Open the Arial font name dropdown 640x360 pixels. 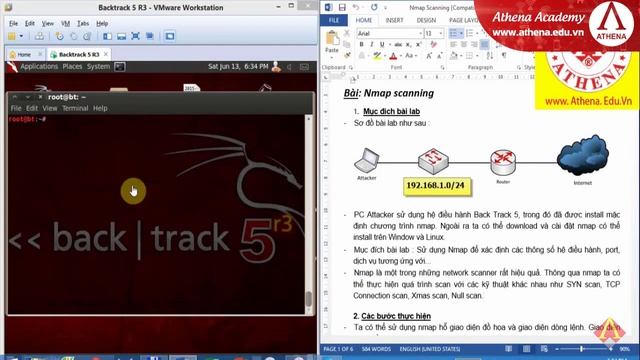point(420,33)
